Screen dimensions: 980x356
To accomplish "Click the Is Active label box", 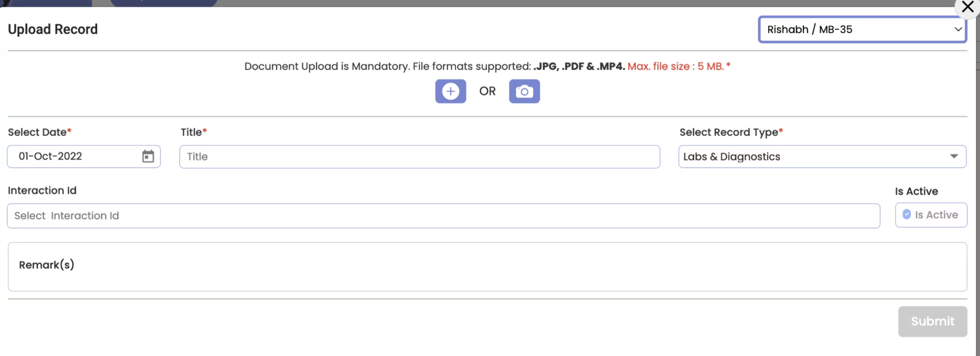I will [931, 215].
